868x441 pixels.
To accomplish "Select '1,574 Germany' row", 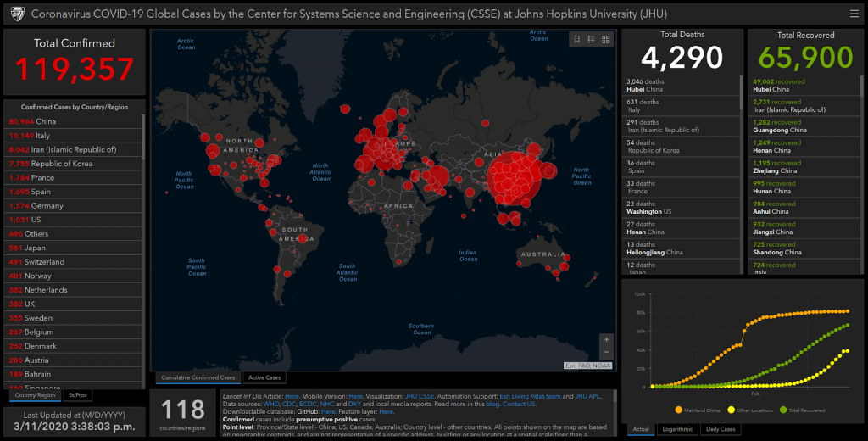I will point(73,205).
